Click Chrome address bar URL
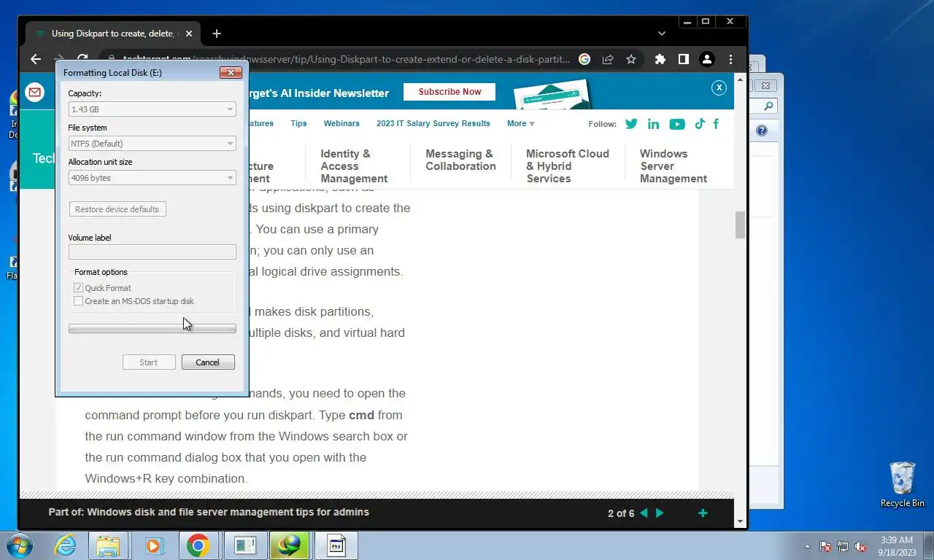Screen dimensions: 934x560 347,60
